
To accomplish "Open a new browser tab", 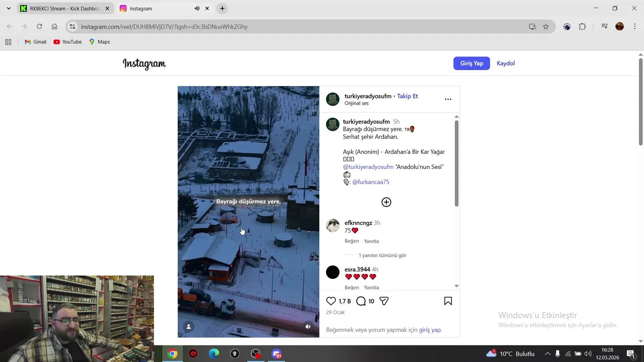I will [x=222, y=9].
